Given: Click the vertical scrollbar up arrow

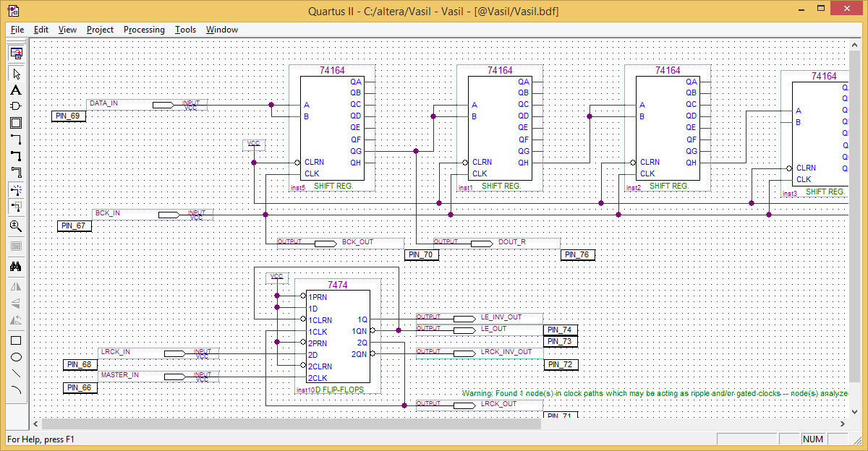Looking at the screenshot, I should 855,45.
